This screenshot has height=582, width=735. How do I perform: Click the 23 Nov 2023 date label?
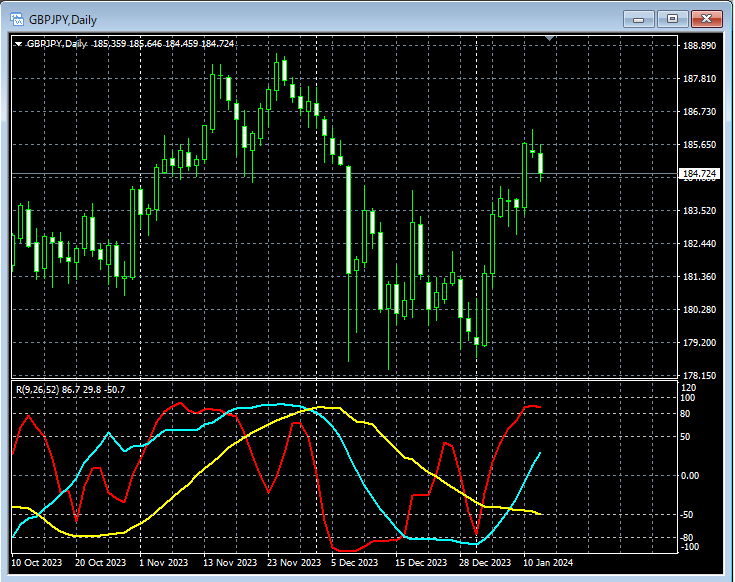(294, 562)
